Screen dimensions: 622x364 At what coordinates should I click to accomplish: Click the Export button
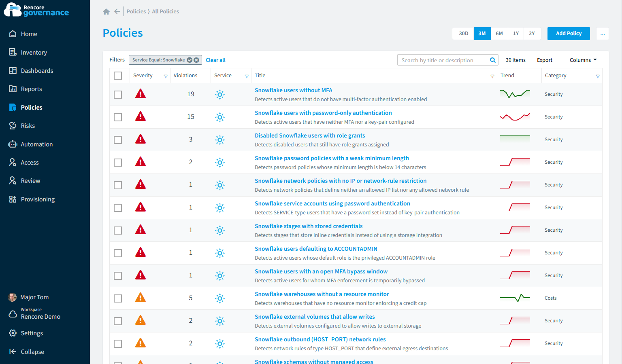click(x=544, y=60)
